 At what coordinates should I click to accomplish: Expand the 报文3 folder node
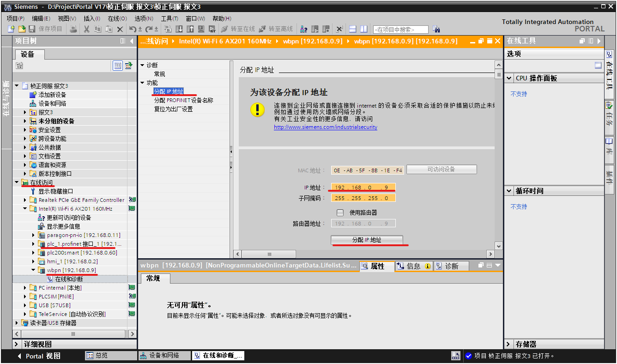(x=25, y=112)
